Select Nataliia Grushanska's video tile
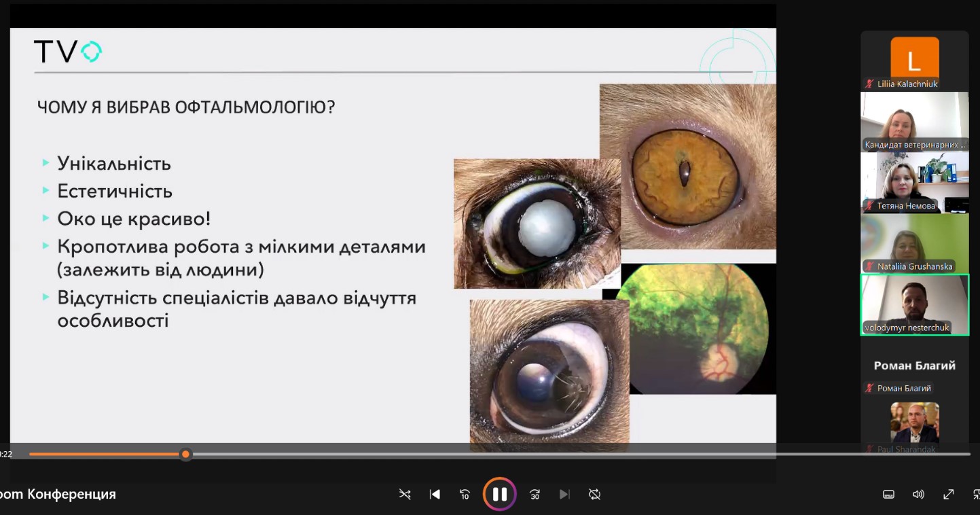Screen dimensions: 980x515 tap(915, 243)
